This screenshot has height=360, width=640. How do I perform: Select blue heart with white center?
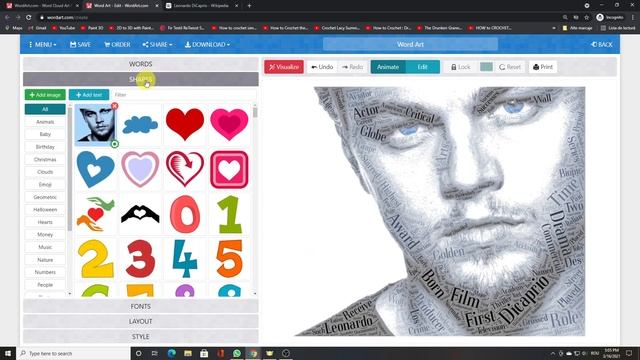pyautogui.click(x=96, y=169)
